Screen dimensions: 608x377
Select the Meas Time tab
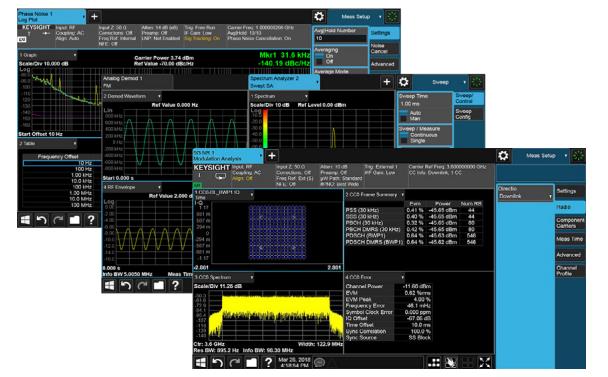click(570, 239)
